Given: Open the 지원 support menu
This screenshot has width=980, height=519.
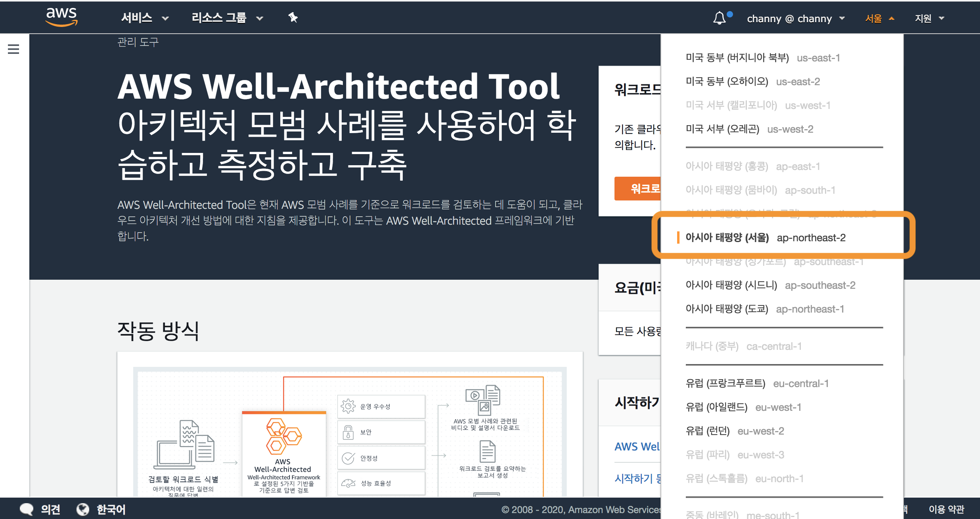Looking at the screenshot, I should pyautogui.click(x=929, y=19).
